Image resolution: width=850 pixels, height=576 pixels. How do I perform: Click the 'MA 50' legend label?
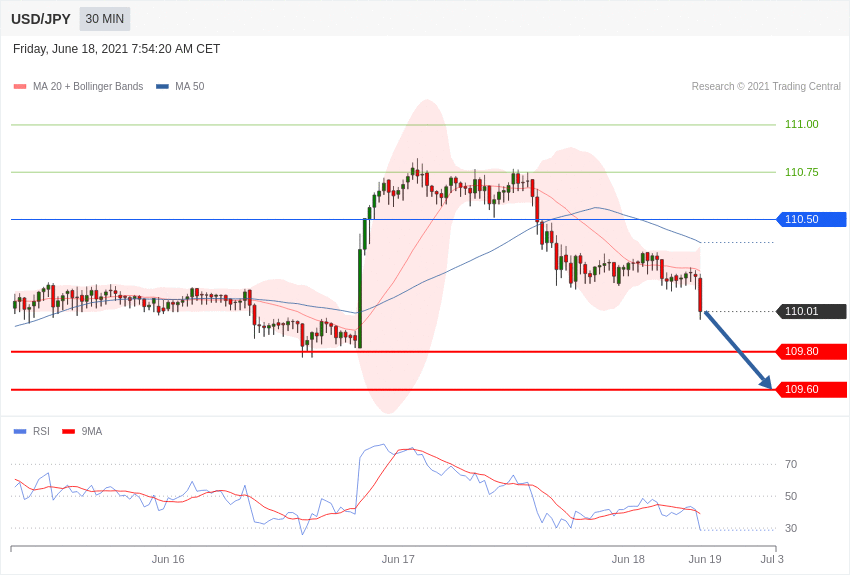click(x=190, y=86)
